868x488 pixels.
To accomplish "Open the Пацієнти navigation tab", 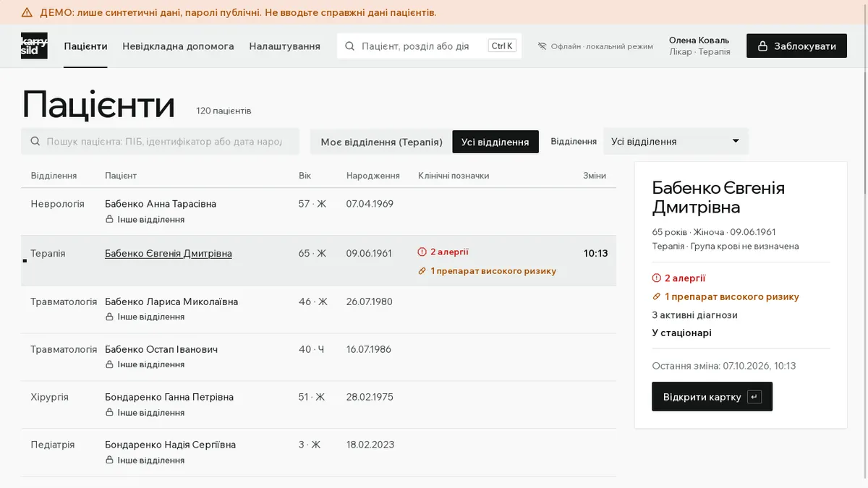I will tap(85, 46).
